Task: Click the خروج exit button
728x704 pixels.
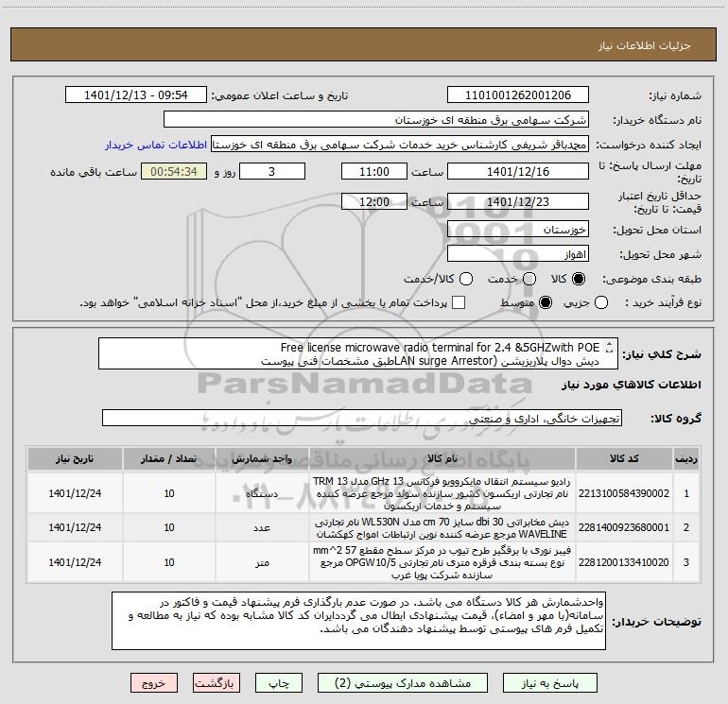Action: pos(155,683)
